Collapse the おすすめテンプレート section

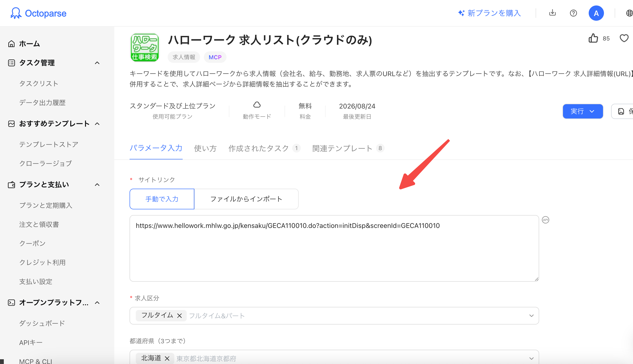coord(97,124)
